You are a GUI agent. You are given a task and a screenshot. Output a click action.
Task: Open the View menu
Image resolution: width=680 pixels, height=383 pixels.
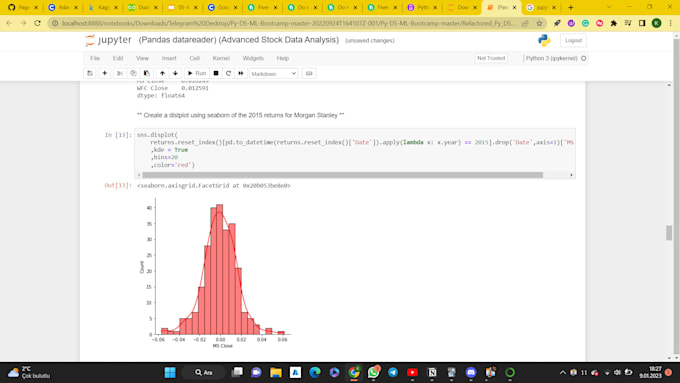(x=142, y=58)
